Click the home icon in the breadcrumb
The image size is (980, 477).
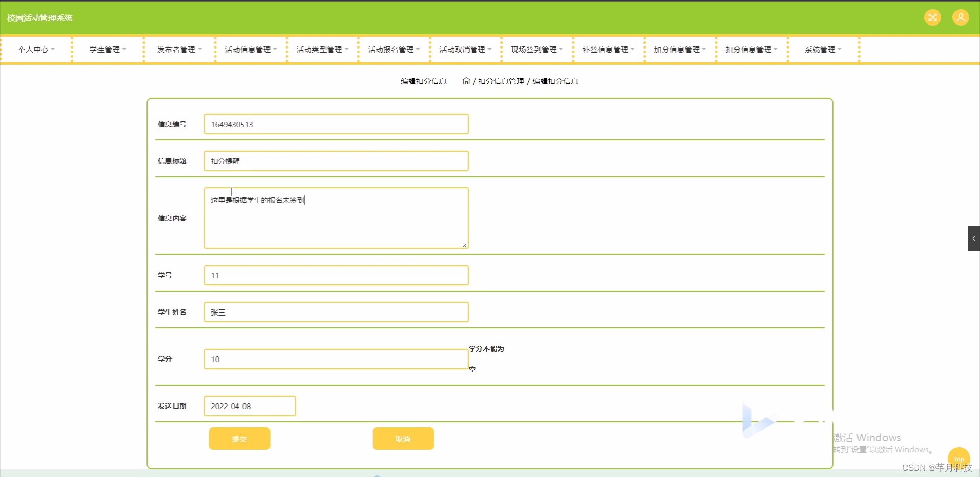point(466,81)
